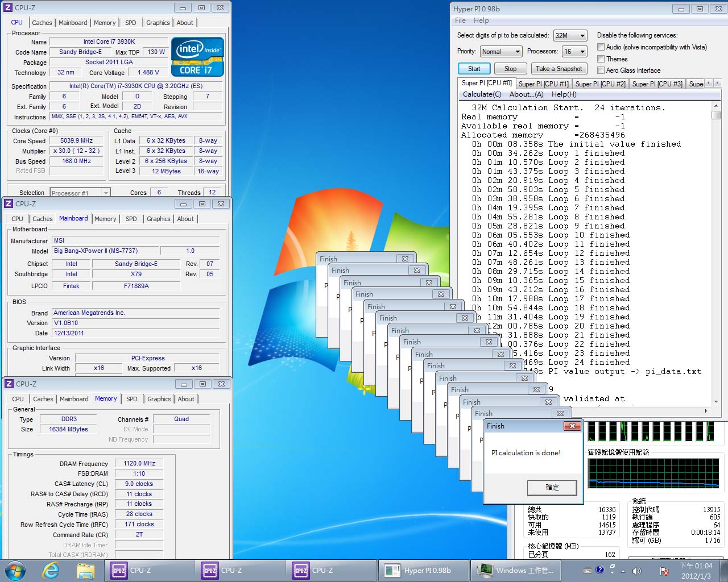Open Help(H) menu in Super PI

click(x=564, y=94)
